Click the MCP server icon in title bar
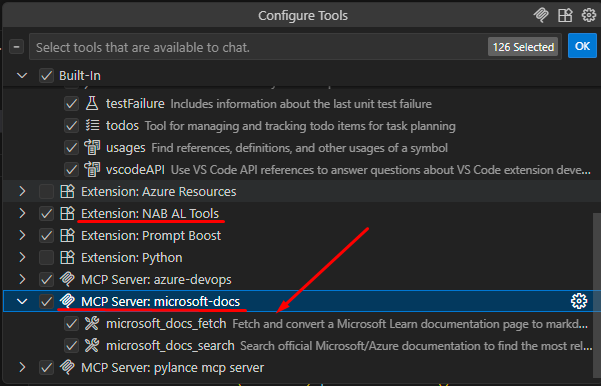Screen dimensions: 601x386 pyautogui.click(x=541, y=15)
